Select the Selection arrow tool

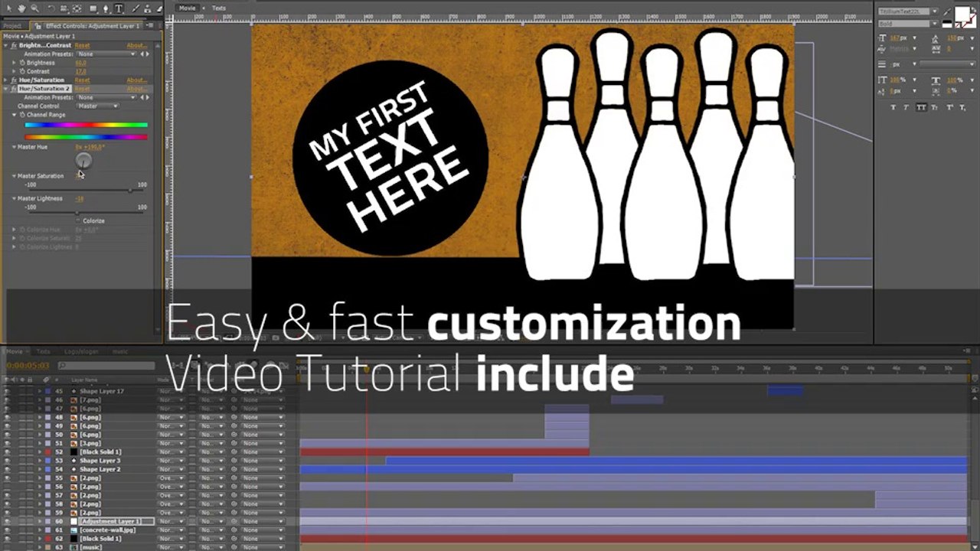click(x=9, y=8)
